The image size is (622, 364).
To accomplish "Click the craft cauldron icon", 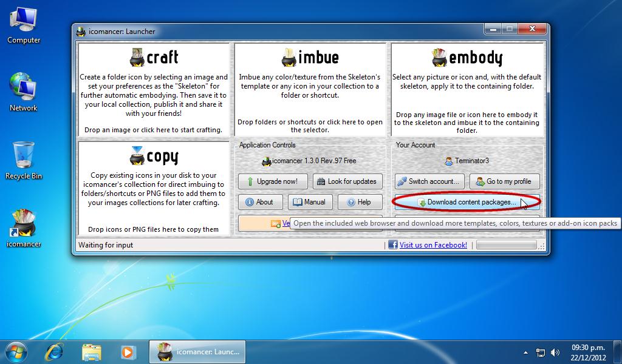I will [137, 58].
